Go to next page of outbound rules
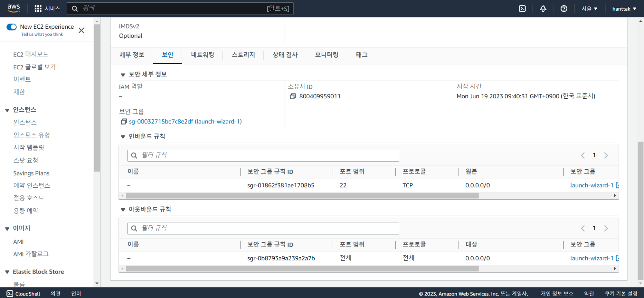The height and width of the screenshot is (298, 644). tap(606, 228)
